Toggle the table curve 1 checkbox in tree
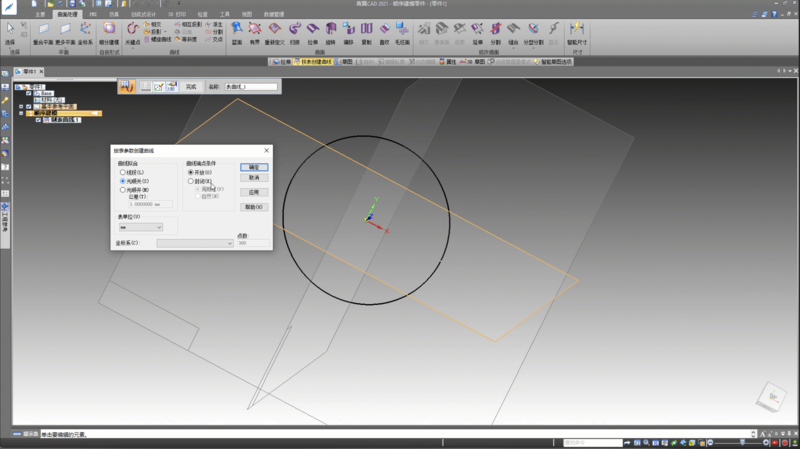 pos(38,120)
